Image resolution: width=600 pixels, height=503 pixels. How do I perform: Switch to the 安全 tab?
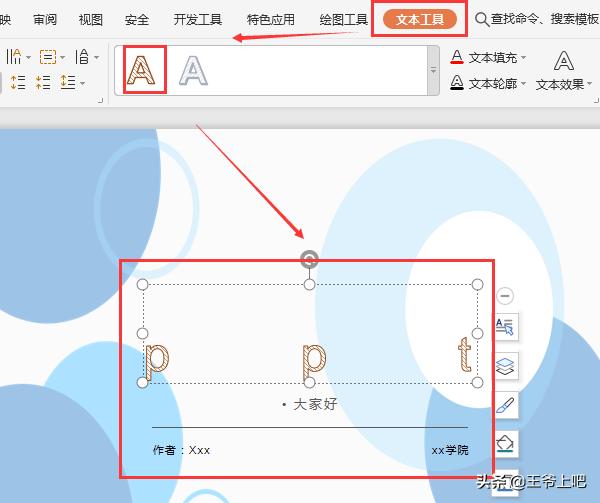tap(137, 19)
